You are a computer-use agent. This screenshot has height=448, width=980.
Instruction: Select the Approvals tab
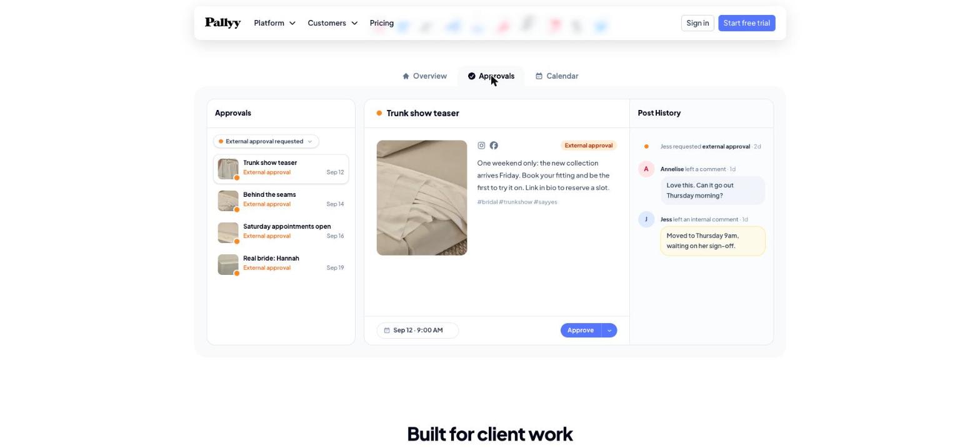(x=491, y=76)
